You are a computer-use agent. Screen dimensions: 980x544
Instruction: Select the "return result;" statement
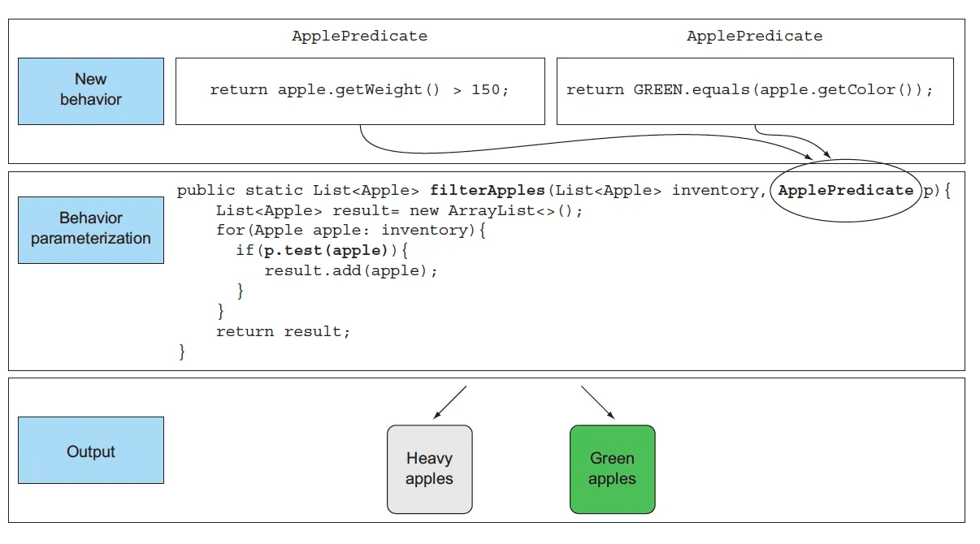point(283,331)
